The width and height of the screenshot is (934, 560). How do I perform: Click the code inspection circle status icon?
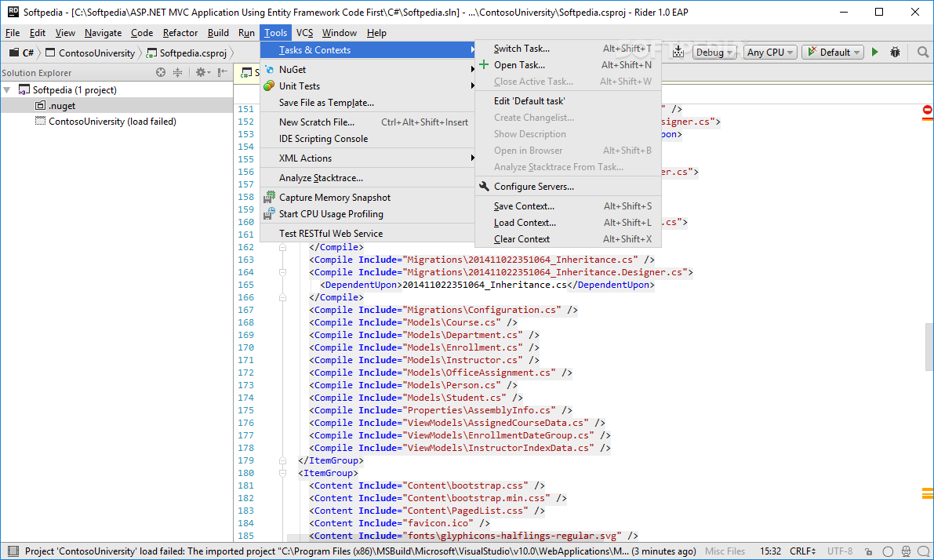pyautogui.click(x=888, y=551)
